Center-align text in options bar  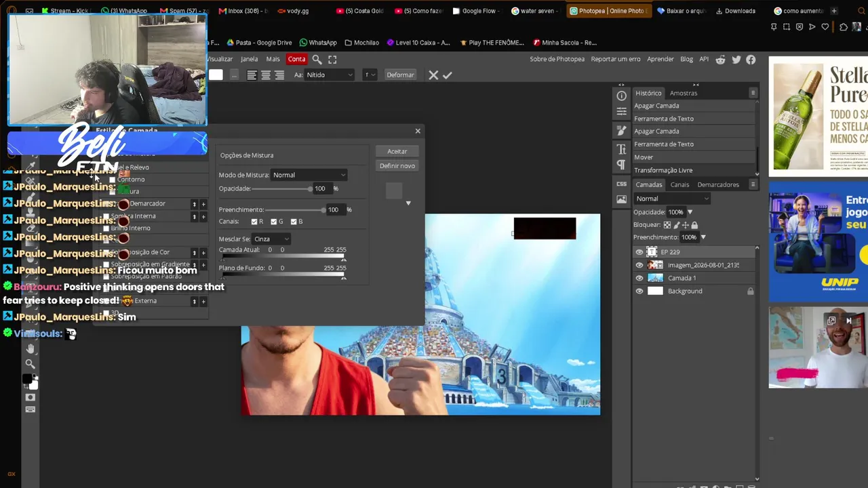pos(266,75)
